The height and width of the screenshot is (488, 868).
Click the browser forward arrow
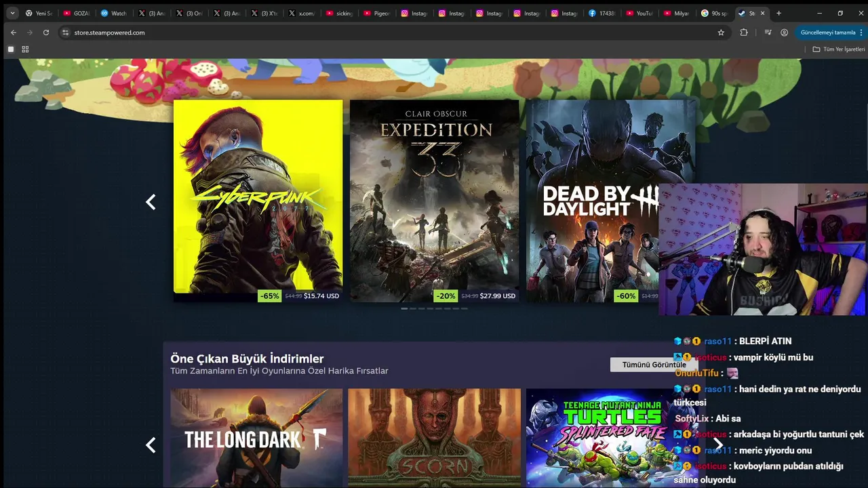30,33
